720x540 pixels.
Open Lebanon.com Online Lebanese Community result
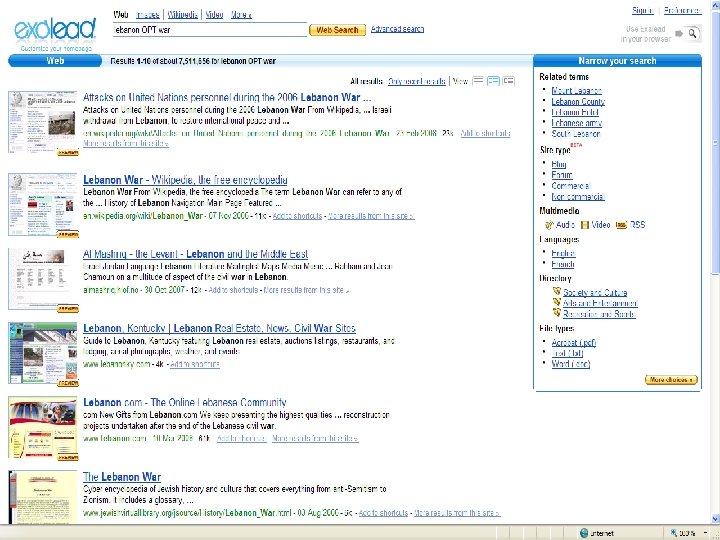pos(185,402)
